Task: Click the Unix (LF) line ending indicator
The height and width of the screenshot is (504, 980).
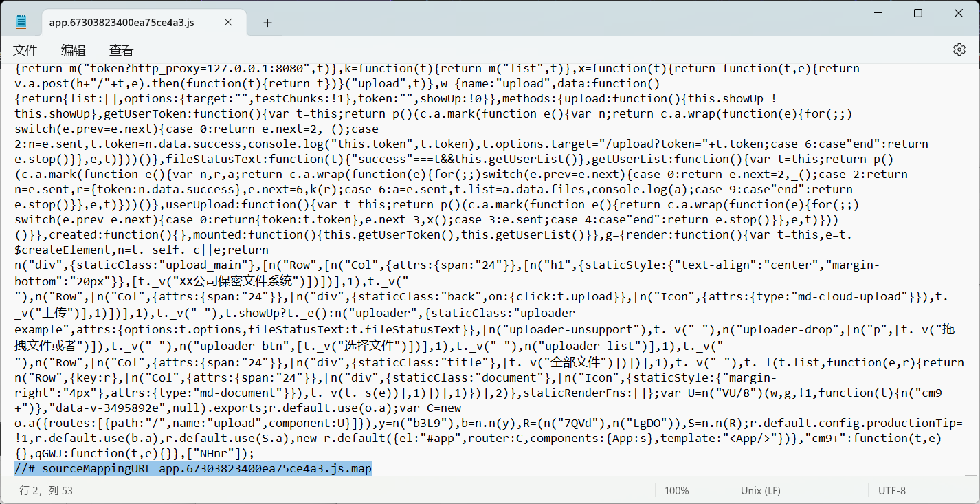Action: pyautogui.click(x=761, y=491)
